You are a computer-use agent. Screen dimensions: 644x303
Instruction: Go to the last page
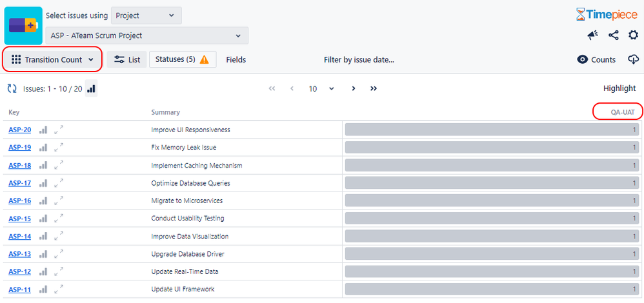click(x=374, y=88)
